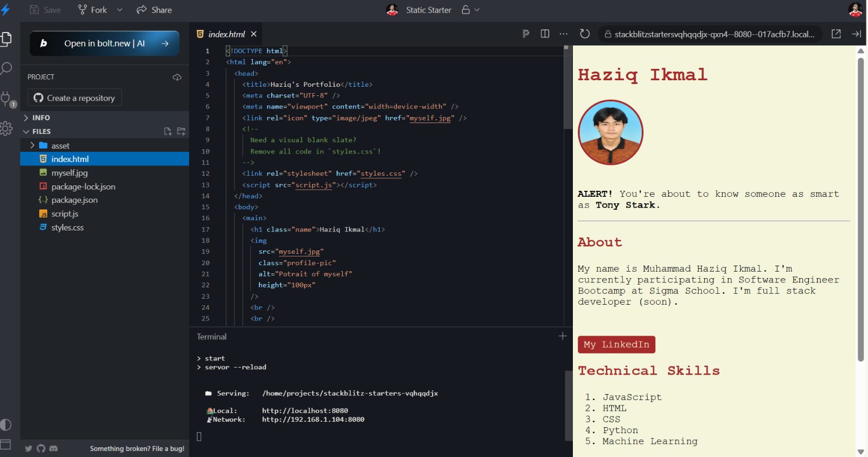Click the Machine Learning list item
This screenshot has width=868, height=457.
(x=650, y=441)
